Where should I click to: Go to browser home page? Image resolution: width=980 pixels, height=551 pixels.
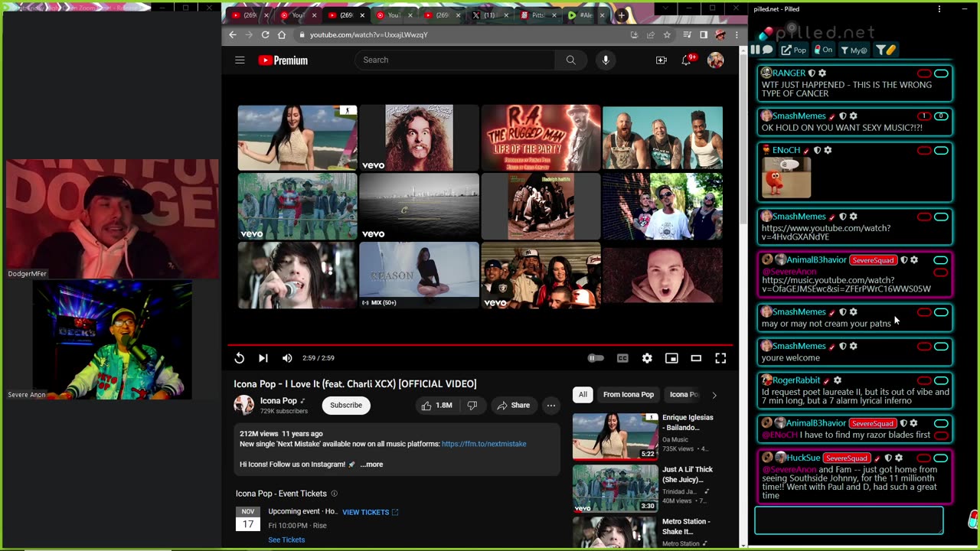(282, 34)
